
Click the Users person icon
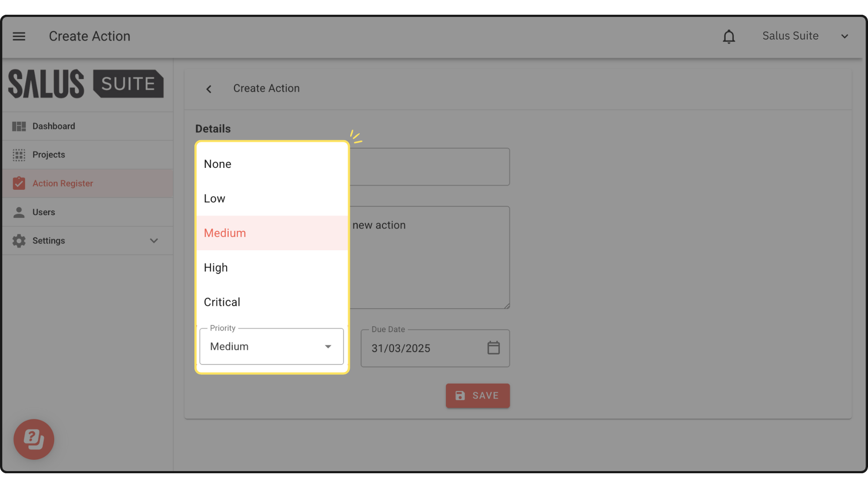tap(19, 212)
